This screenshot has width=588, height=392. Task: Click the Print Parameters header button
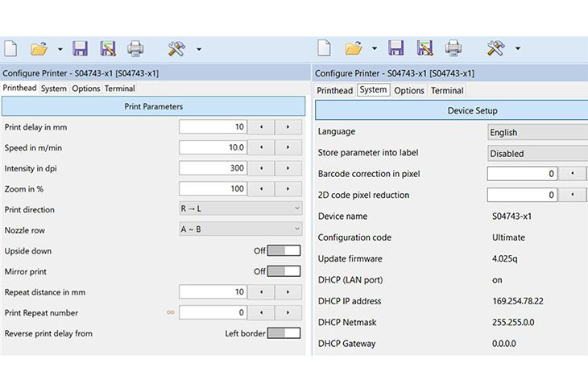[x=153, y=106]
